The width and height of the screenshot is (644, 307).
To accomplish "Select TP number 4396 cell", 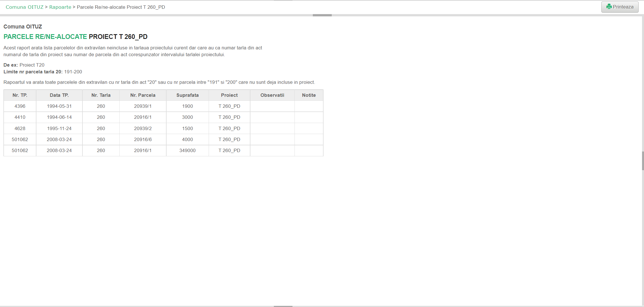I will [20, 106].
